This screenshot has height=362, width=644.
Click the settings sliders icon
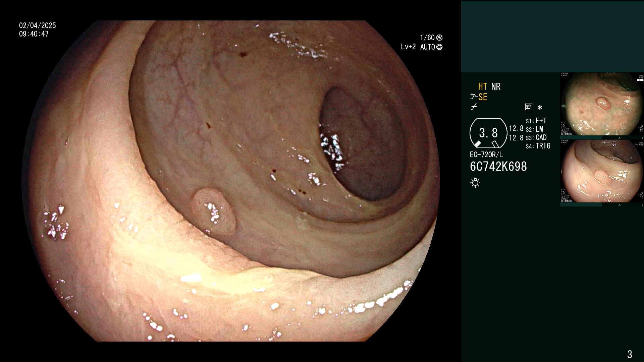pyautogui.click(x=529, y=107)
